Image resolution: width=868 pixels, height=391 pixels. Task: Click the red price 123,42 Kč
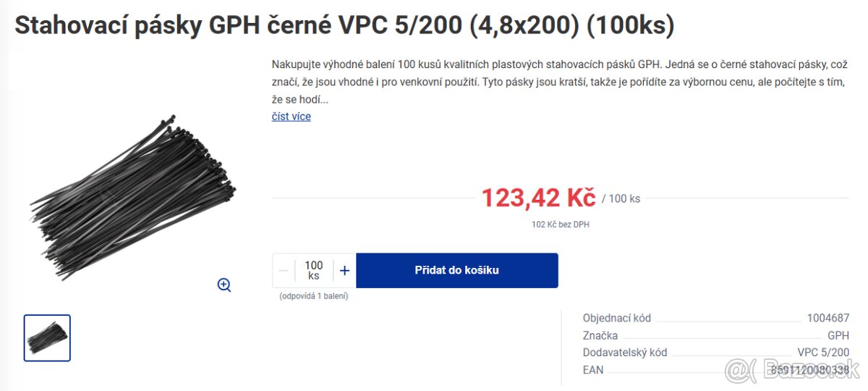click(538, 197)
